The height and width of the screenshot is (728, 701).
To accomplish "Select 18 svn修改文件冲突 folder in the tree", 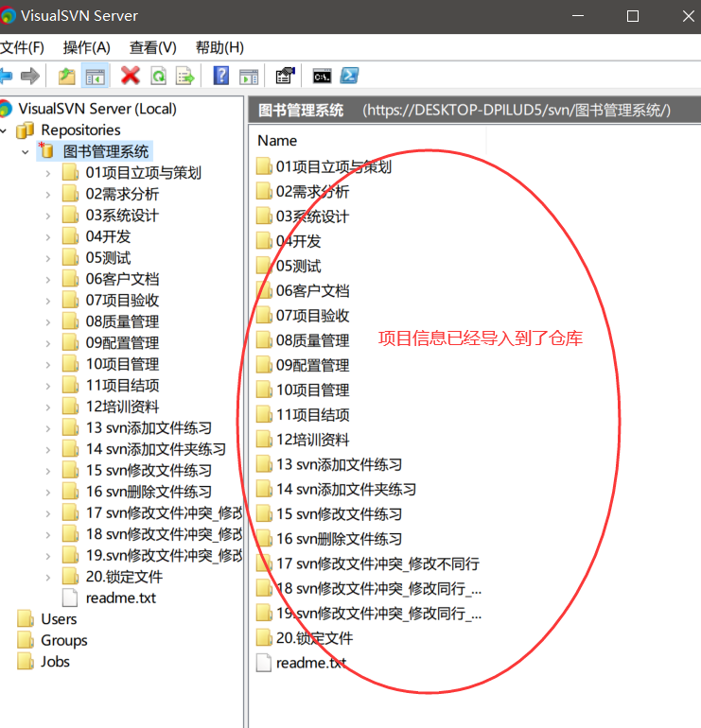I will click(164, 534).
